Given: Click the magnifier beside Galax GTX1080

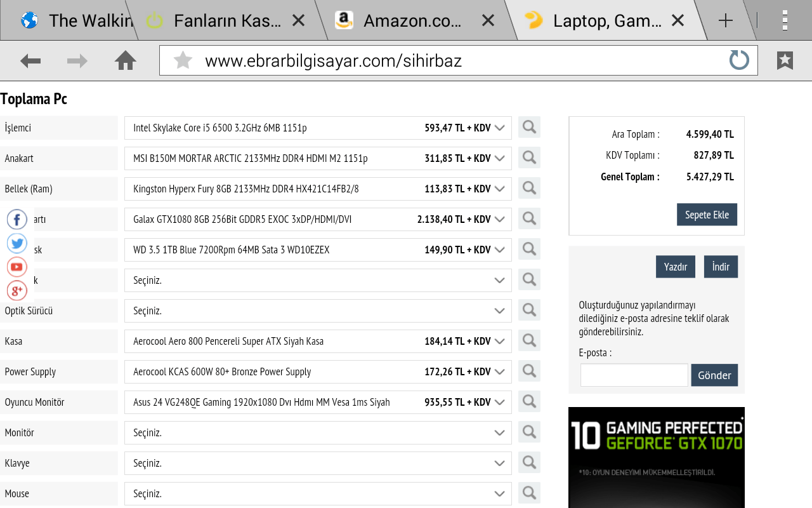Looking at the screenshot, I should point(529,218).
